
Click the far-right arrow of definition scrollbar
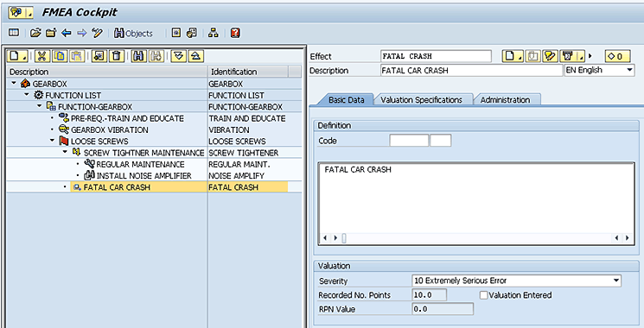coord(628,238)
